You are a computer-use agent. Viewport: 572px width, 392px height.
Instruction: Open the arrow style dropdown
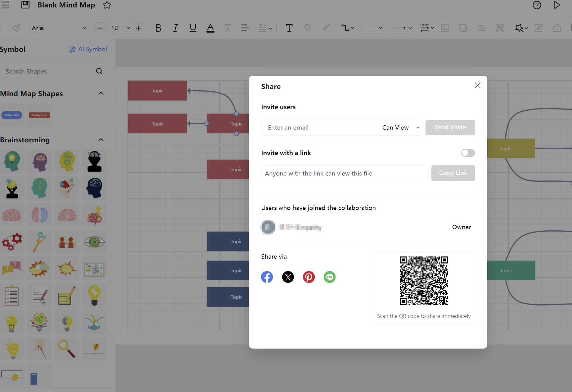[402, 28]
